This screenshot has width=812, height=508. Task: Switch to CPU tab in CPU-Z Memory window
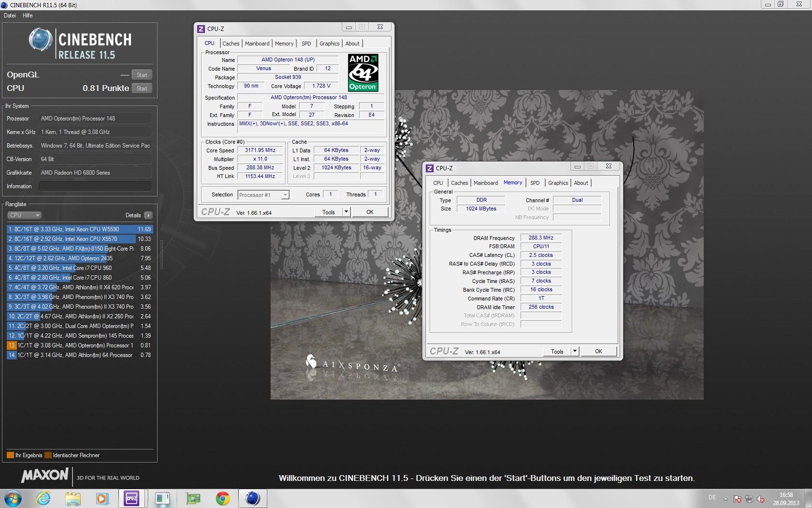point(438,183)
